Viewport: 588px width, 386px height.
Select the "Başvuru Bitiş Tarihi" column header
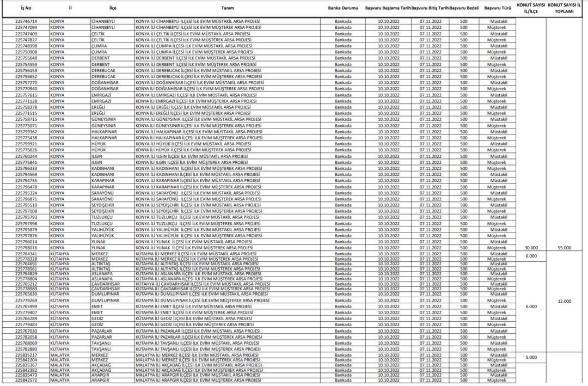430,8
